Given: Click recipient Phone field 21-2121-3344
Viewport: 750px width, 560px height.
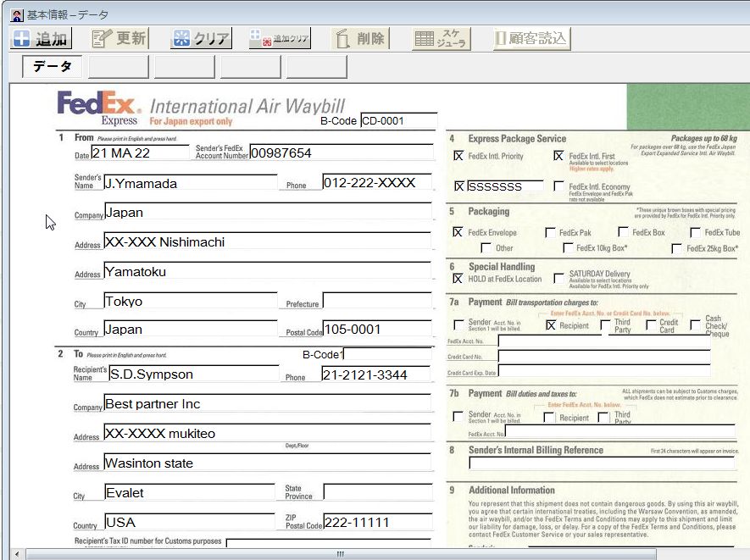Looking at the screenshot, I should point(376,374).
